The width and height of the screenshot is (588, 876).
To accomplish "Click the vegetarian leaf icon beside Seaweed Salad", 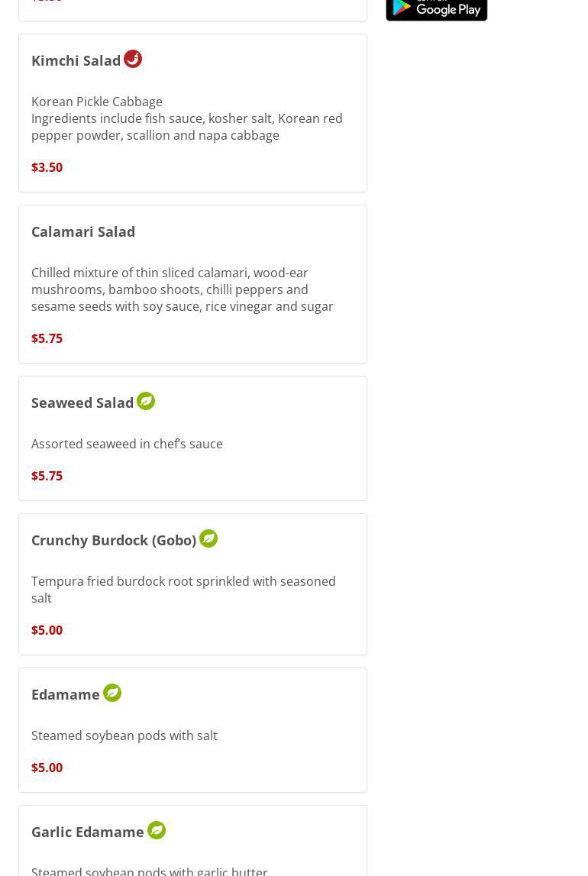I will pos(146,401).
